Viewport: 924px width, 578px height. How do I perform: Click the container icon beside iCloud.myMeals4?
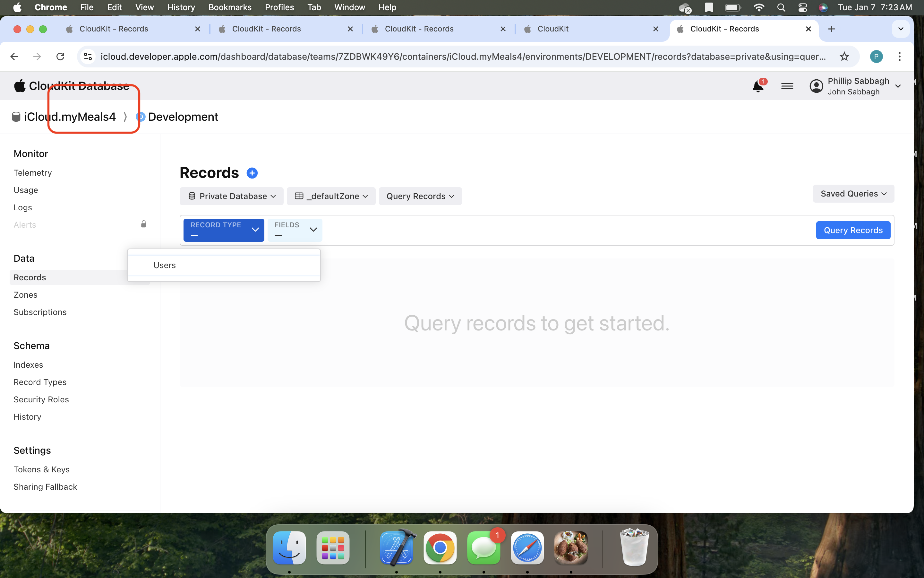click(16, 117)
